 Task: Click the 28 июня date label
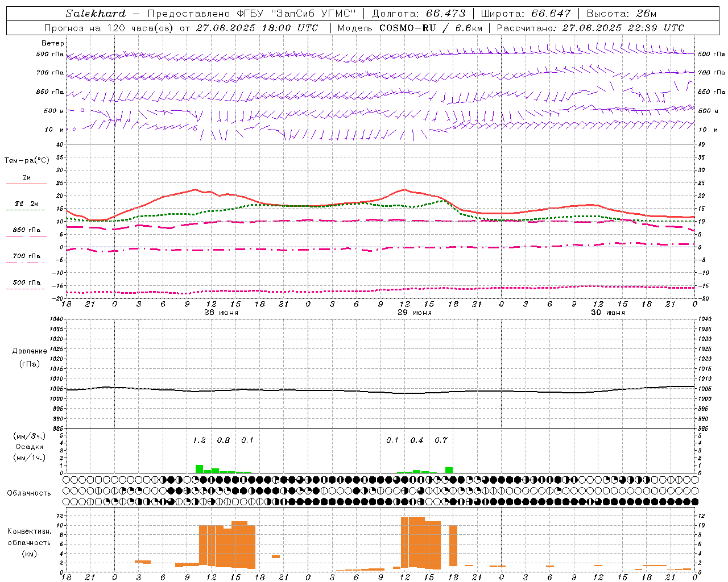pos(221,313)
